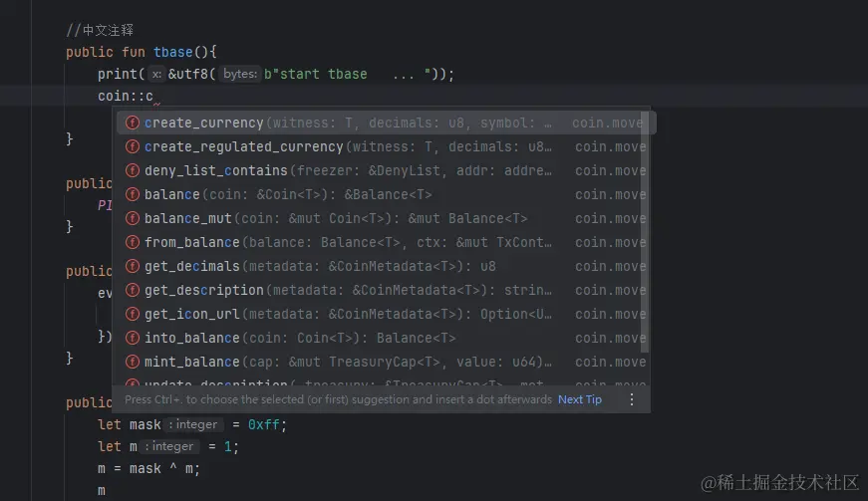The height and width of the screenshot is (501, 868).
Task: Click the function icon beside get_decimals
Action: tap(133, 266)
